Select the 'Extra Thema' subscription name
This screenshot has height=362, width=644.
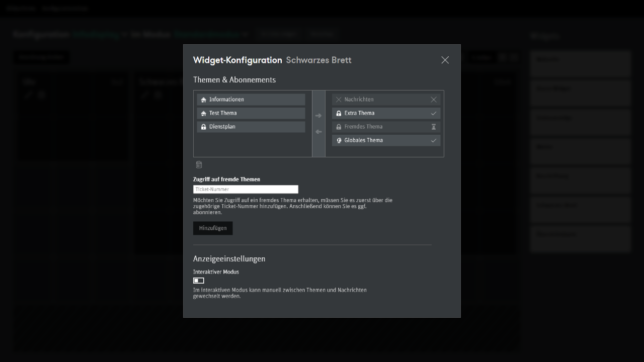pos(360,113)
